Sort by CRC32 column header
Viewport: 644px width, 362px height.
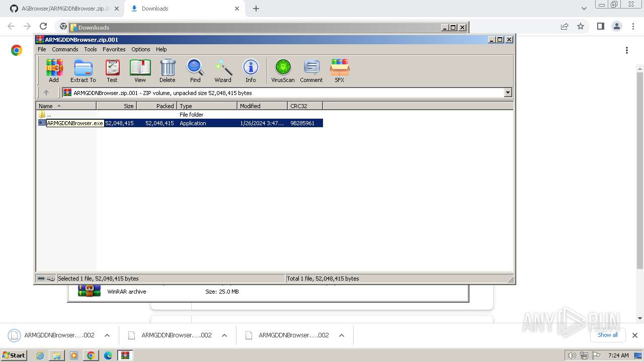click(x=305, y=106)
